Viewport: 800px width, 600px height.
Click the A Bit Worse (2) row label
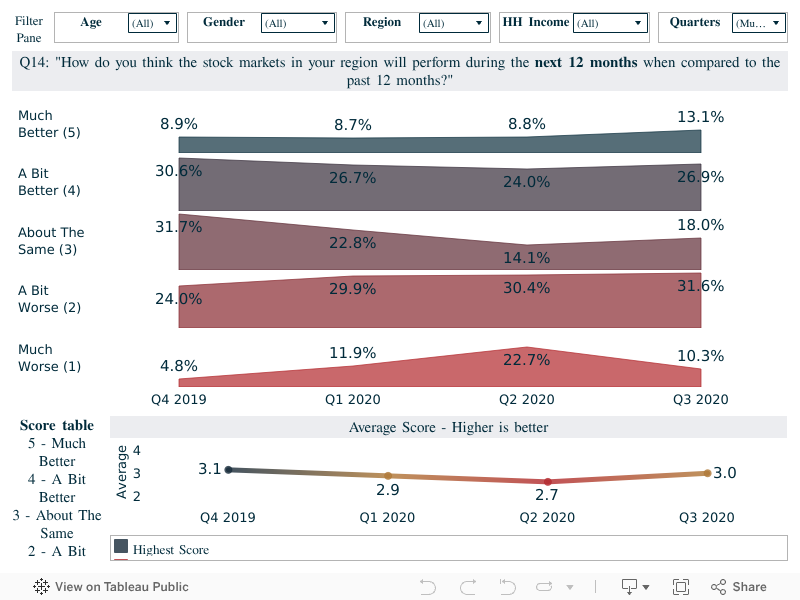(49, 299)
